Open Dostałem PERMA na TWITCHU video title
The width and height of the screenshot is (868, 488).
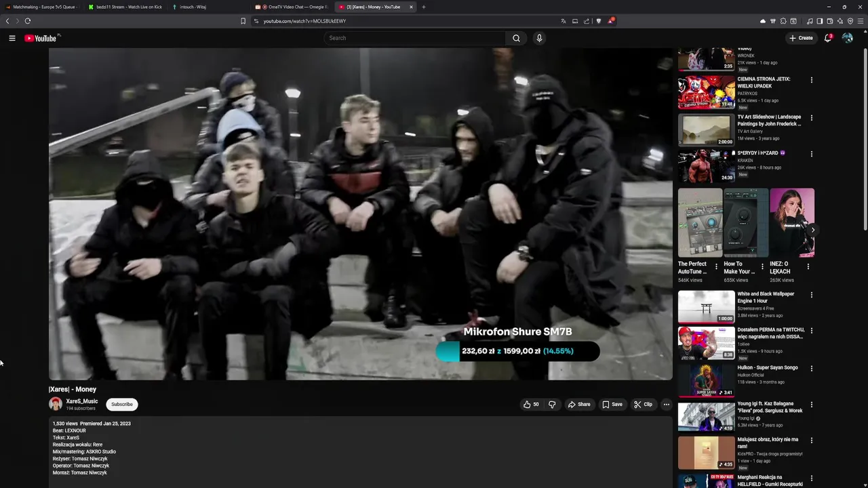(770, 333)
